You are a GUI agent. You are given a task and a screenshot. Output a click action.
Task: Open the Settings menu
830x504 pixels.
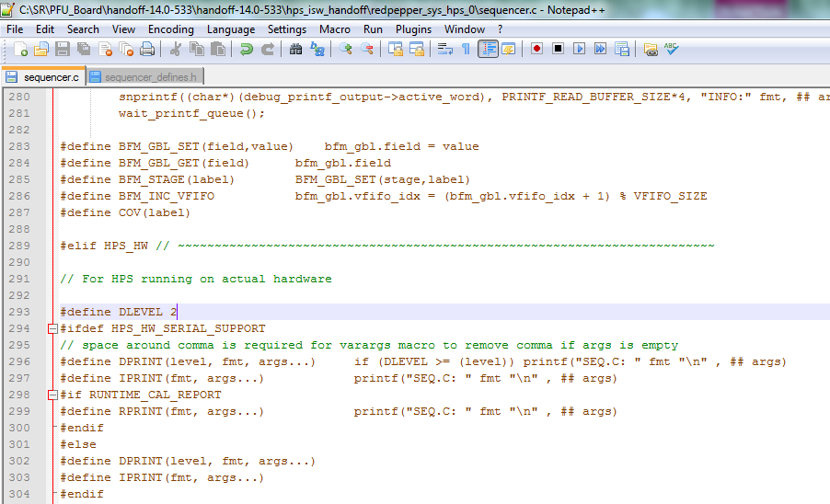pyautogui.click(x=287, y=29)
